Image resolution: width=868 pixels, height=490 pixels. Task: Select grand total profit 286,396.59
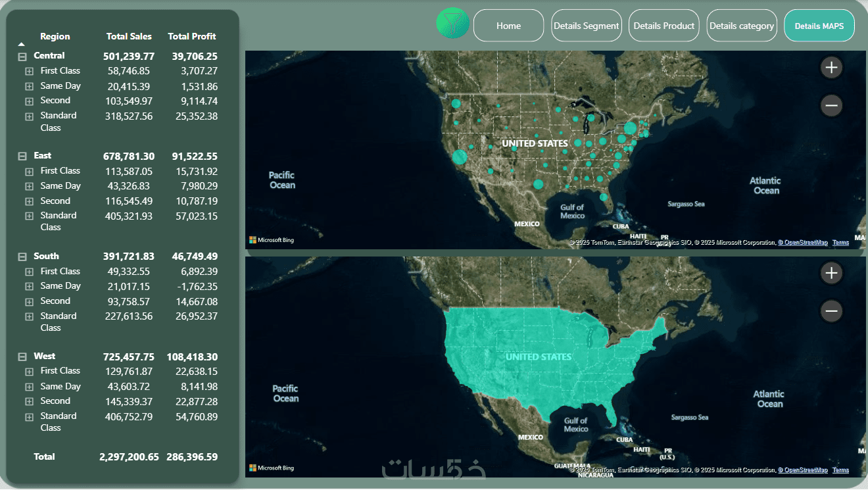192,456
